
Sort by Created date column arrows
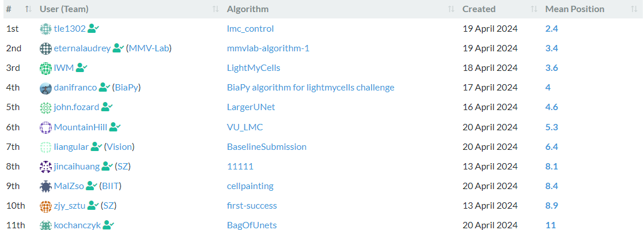534,9
